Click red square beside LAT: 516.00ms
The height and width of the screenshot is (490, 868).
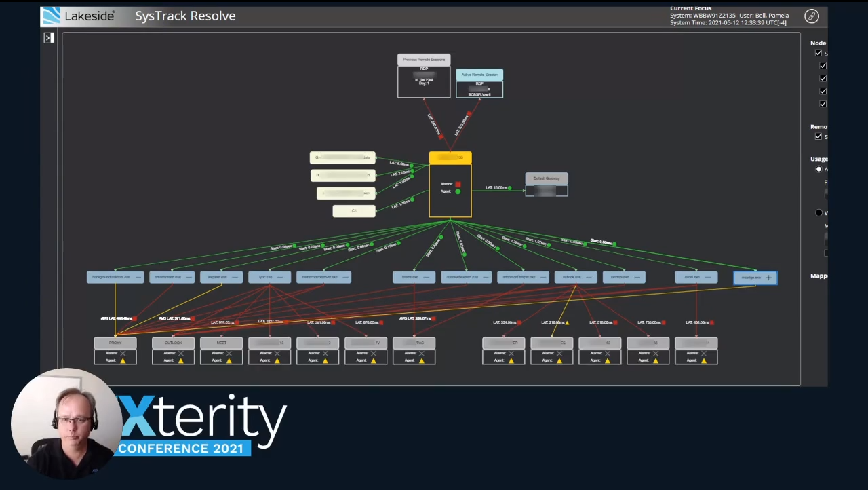point(615,322)
